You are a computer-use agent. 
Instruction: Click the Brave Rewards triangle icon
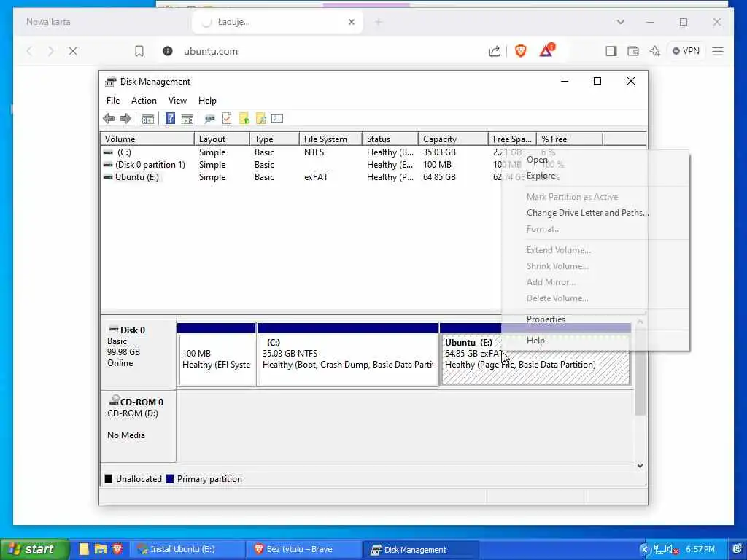(x=547, y=50)
